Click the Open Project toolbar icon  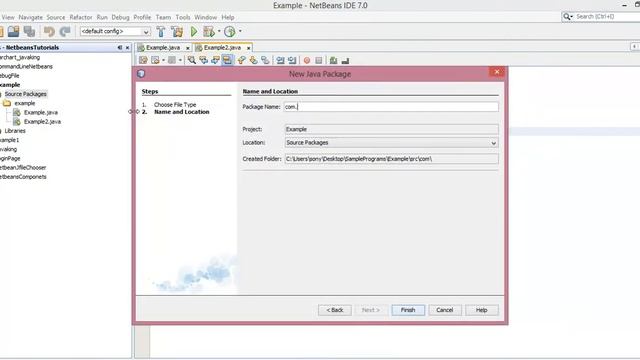point(13,31)
